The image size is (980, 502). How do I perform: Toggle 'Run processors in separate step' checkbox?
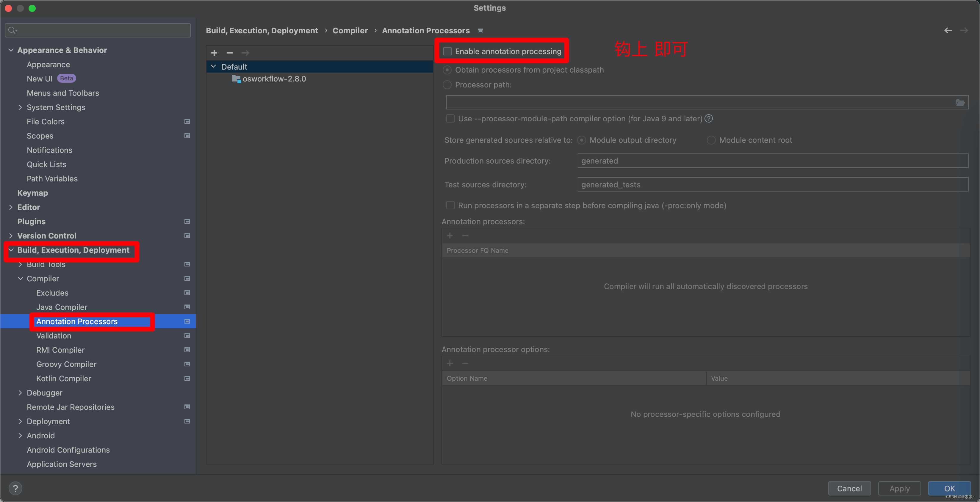(449, 205)
